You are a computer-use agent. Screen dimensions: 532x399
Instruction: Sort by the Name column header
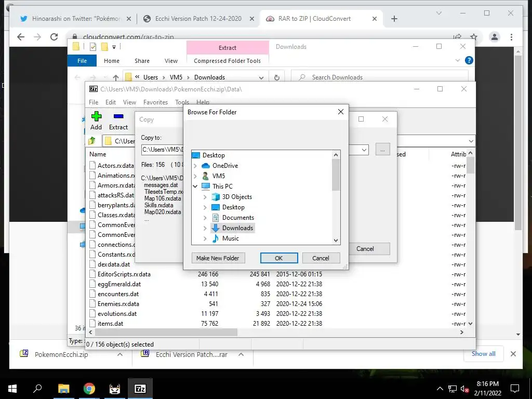click(x=98, y=154)
